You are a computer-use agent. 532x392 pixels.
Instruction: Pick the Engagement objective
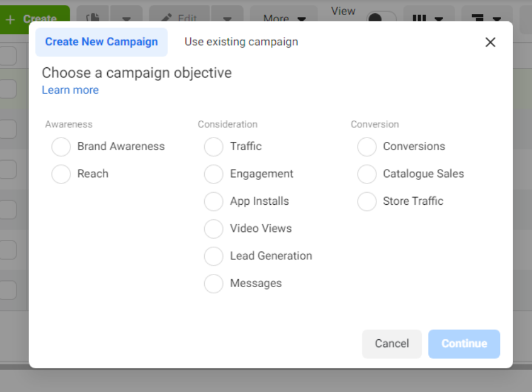click(214, 174)
